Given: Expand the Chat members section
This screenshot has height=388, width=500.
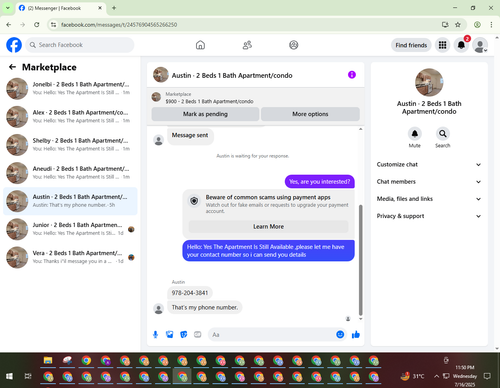Looking at the screenshot, I should pos(429,182).
